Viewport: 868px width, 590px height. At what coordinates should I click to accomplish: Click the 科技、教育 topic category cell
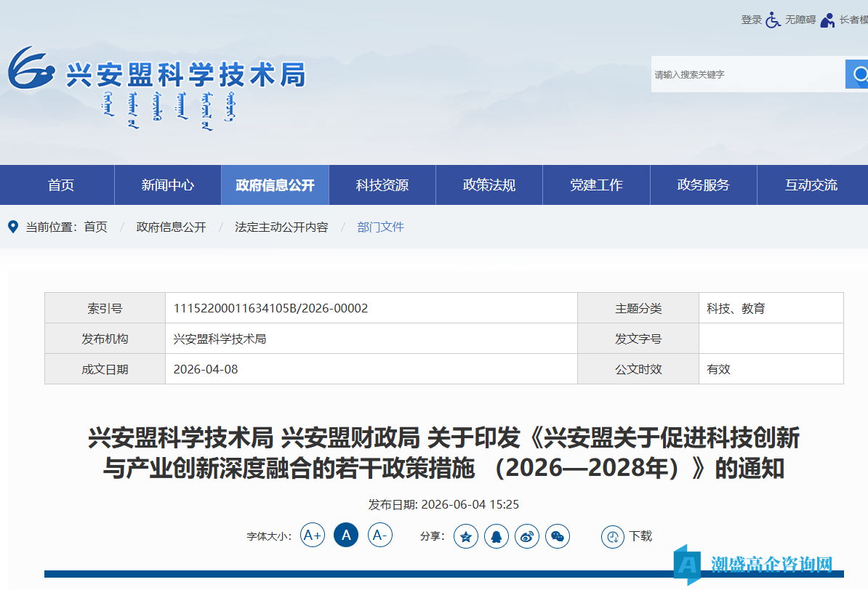[x=771, y=308]
